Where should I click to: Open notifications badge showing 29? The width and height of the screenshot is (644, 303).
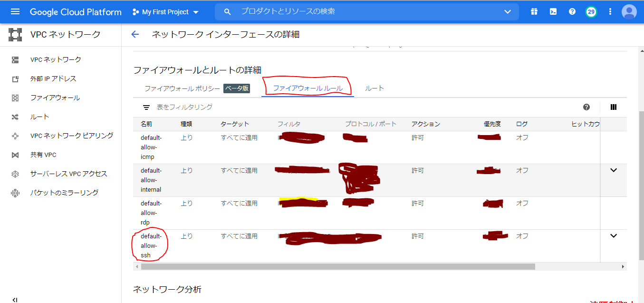pos(591,11)
